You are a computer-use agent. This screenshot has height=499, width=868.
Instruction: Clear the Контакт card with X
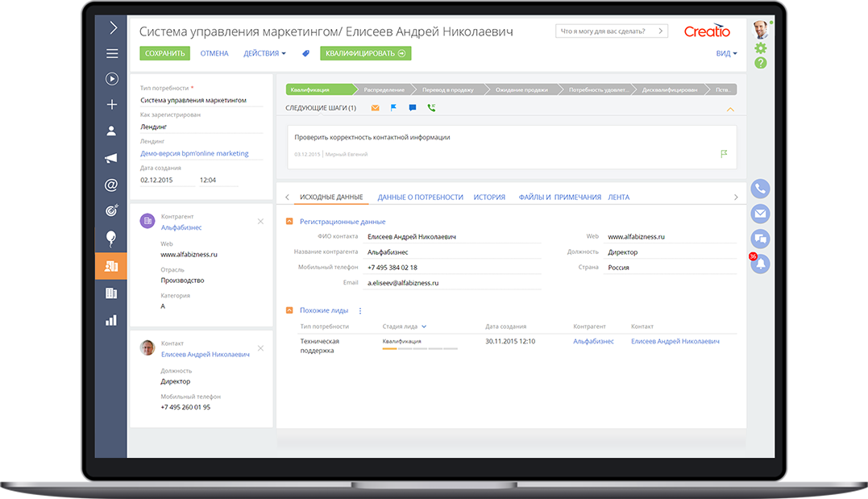pos(261,348)
